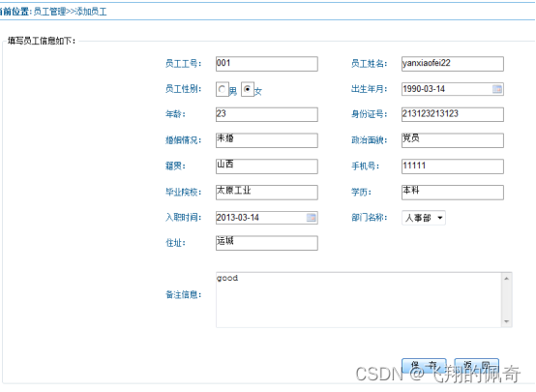Click the 保存 save button

424,366
